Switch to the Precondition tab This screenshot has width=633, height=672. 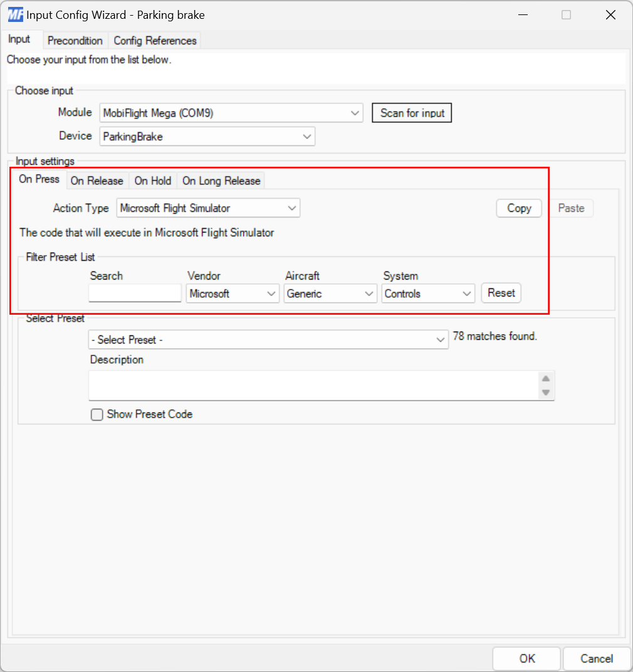tap(75, 40)
